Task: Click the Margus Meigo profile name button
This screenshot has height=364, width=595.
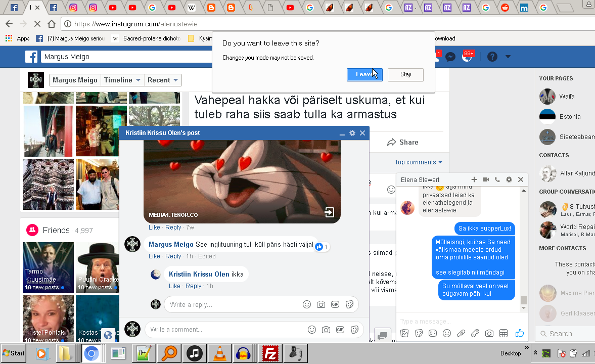Action: 75,80
